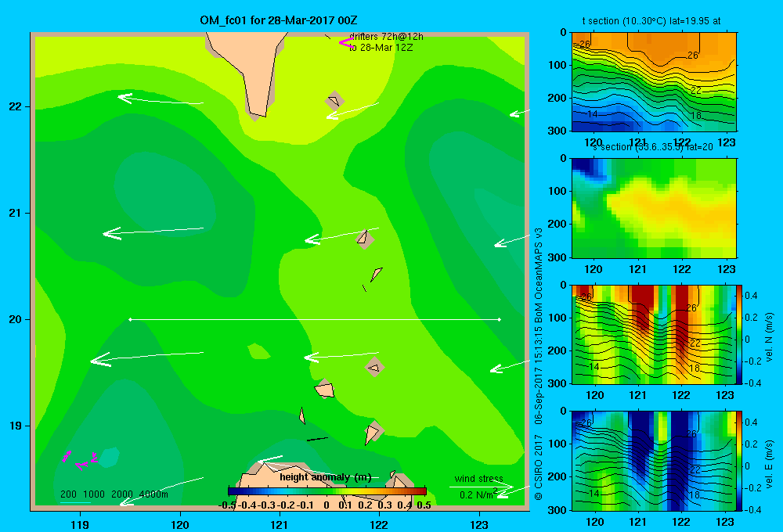Click the "to 28-Mar 12Z" text
This screenshot has width=783, height=532.
[x=381, y=48]
